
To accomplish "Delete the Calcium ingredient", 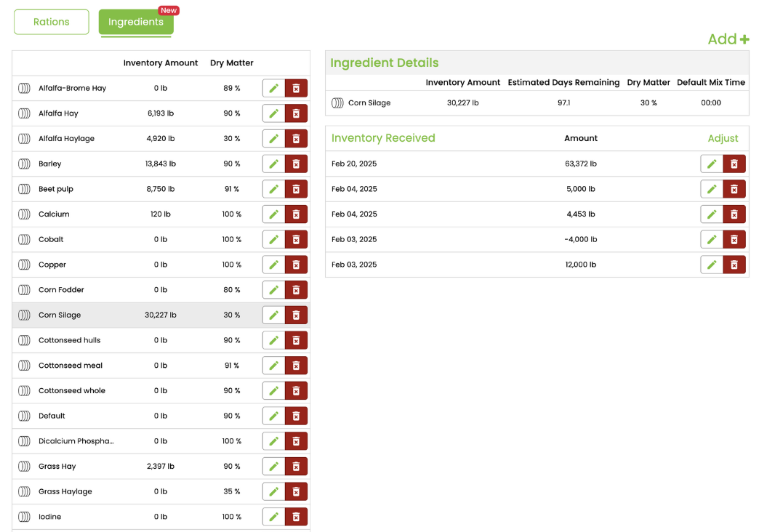I will click(x=296, y=214).
